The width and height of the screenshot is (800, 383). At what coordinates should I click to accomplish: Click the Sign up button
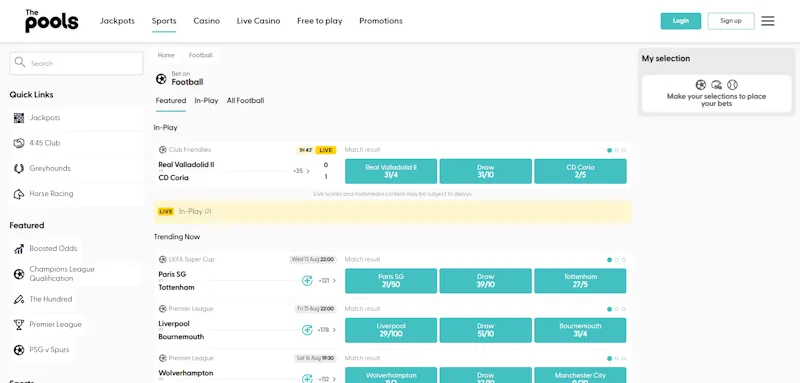click(x=731, y=21)
